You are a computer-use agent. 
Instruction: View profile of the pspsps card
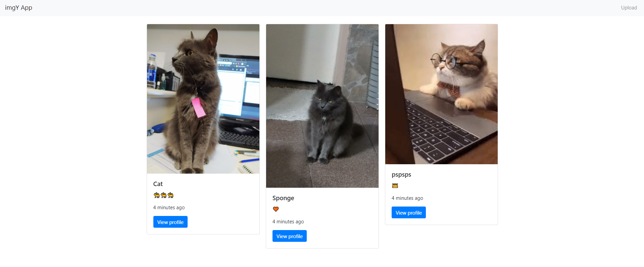click(x=409, y=213)
